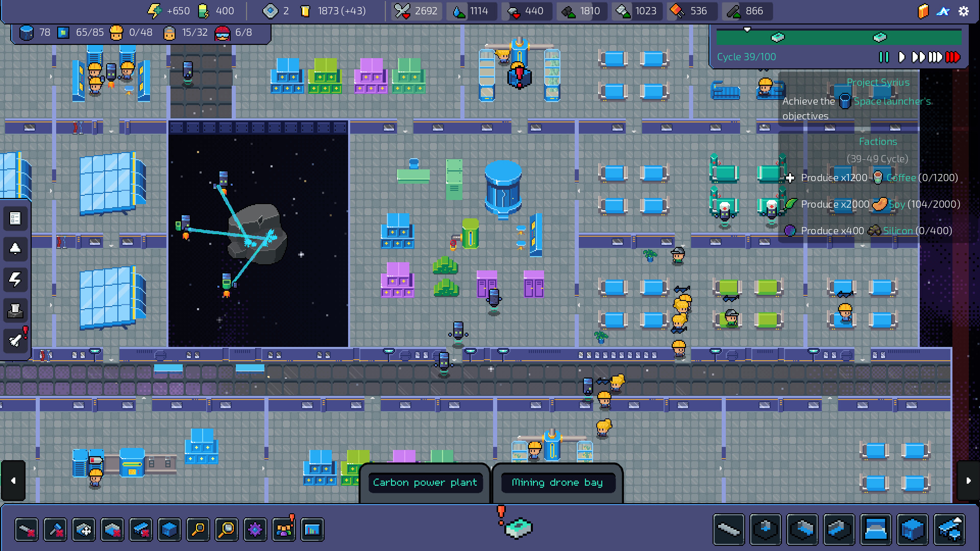Click the Cycle 39/100 label
This screenshot has width=980, height=551.
coord(746,57)
